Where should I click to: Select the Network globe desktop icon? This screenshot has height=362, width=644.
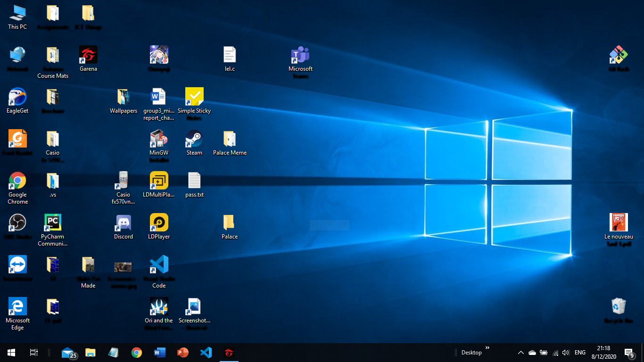pos(17,55)
